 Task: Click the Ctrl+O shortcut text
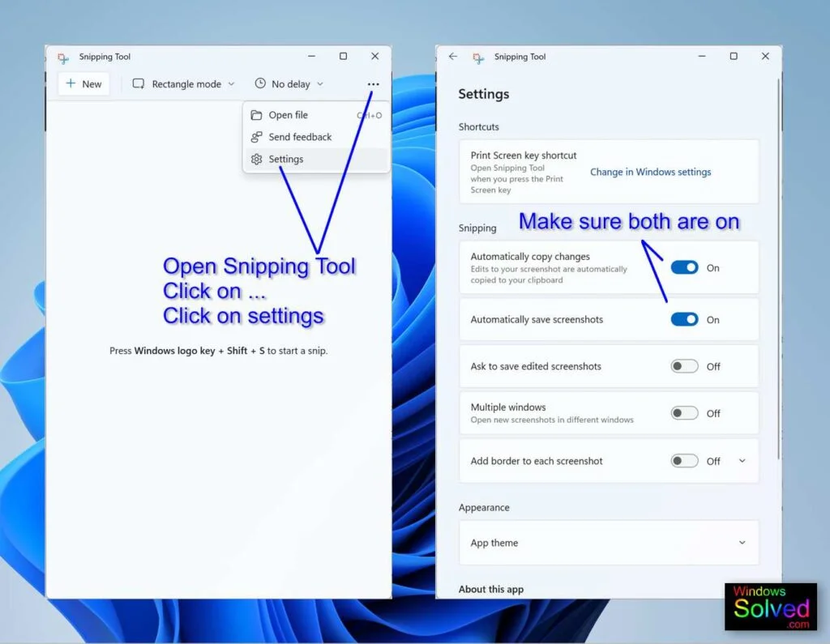[370, 115]
